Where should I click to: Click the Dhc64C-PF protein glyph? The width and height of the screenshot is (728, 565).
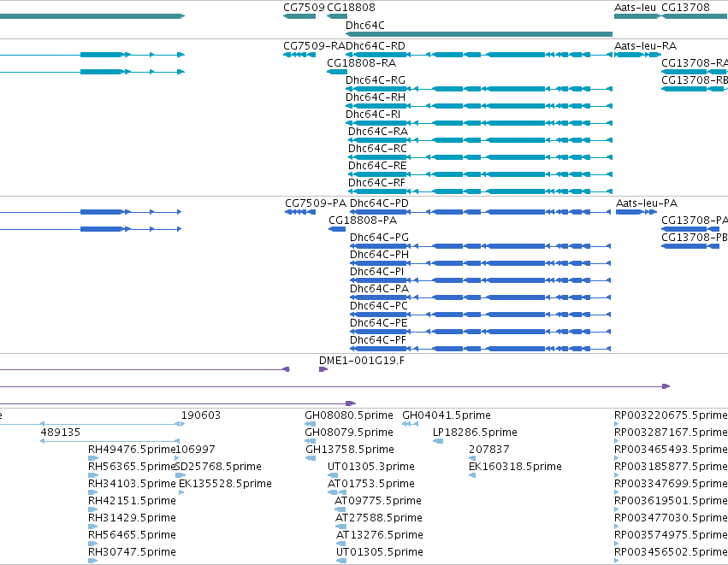(x=480, y=349)
